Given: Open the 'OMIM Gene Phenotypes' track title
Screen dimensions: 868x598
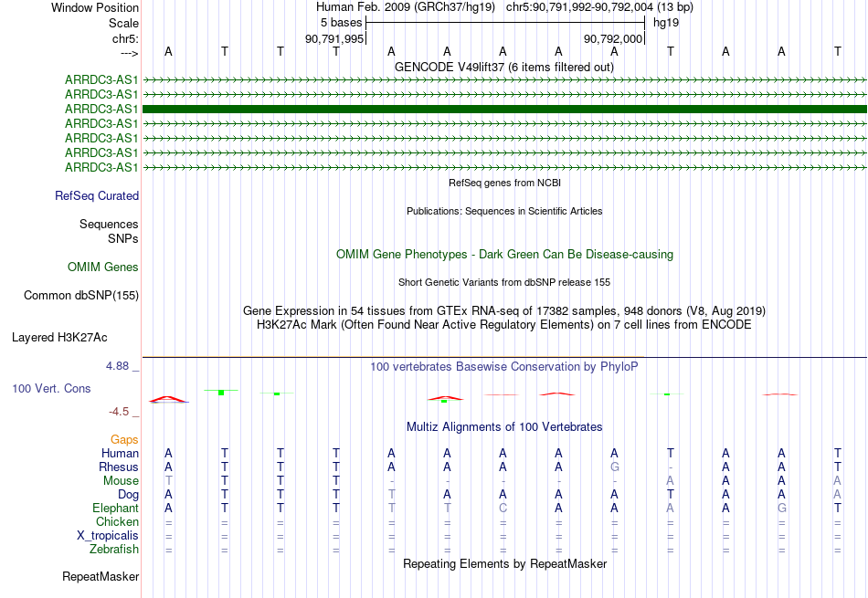Looking at the screenshot, I should pos(504,255).
